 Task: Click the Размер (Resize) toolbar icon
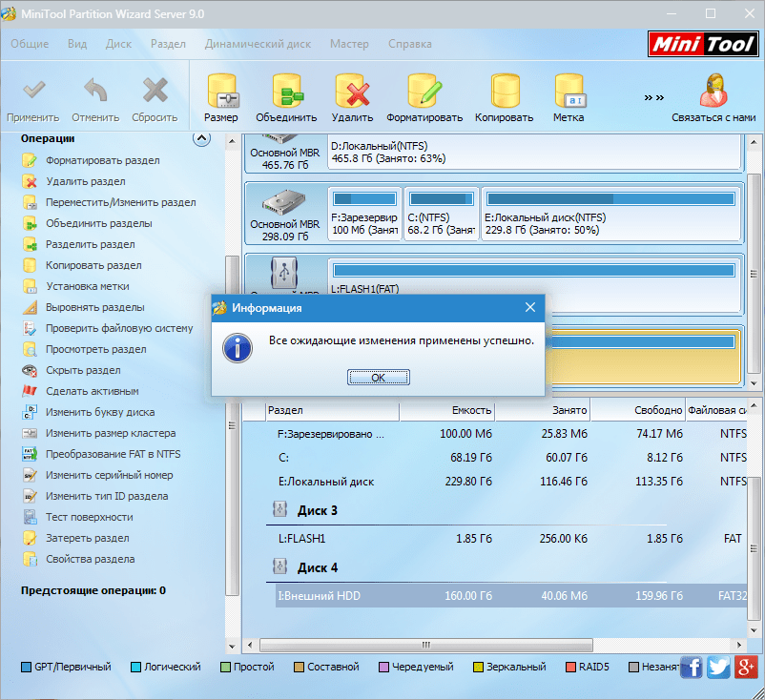221,93
